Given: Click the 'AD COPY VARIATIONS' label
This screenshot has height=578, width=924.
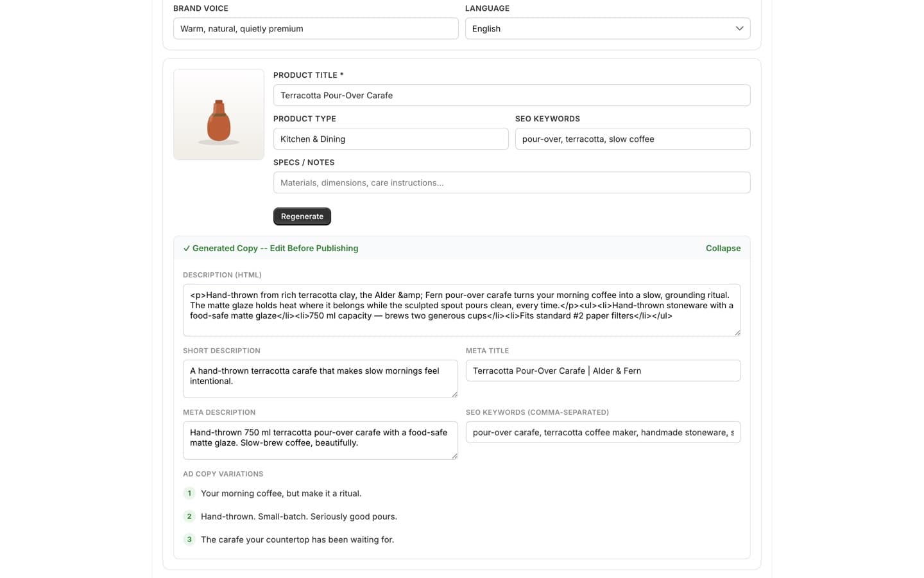Looking at the screenshot, I should [x=223, y=474].
